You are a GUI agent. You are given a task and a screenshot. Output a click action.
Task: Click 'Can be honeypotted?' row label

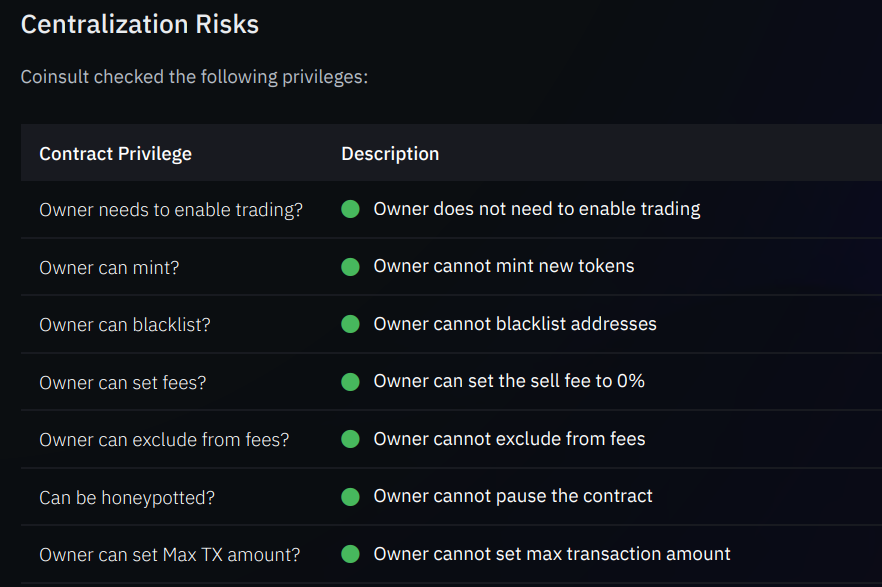(127, 498)
